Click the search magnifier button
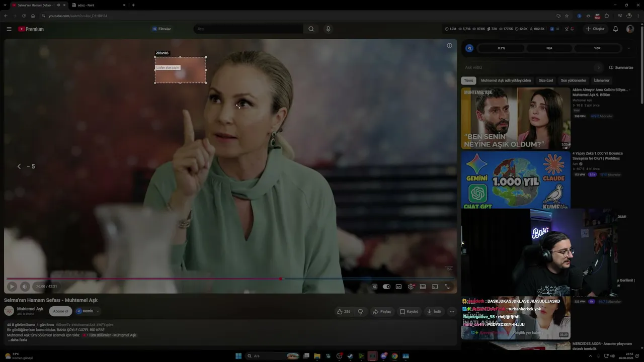This screenshot has height=362, width=644. pos(311,29)
